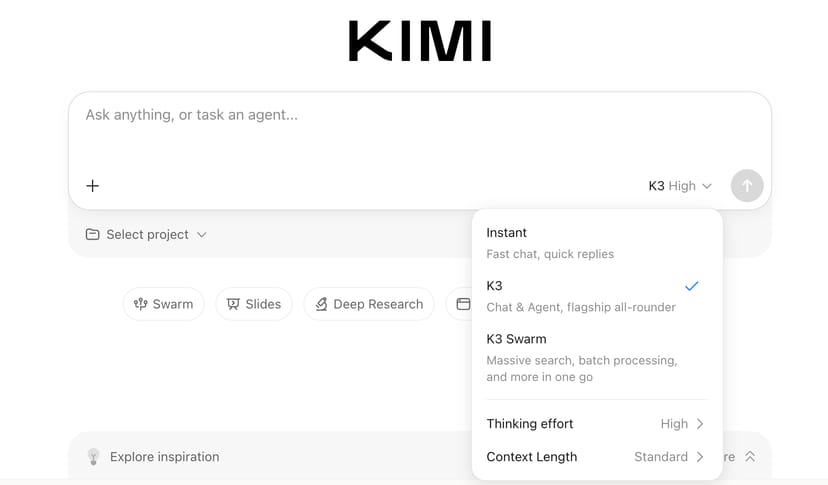
Task: Click the Deep Research shortcut chip
Action: [369, 304]
